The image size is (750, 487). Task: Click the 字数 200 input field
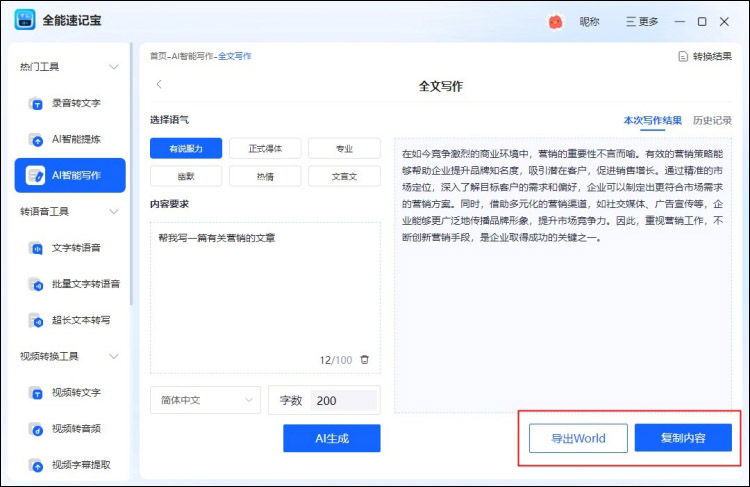[x=343, y=400]
